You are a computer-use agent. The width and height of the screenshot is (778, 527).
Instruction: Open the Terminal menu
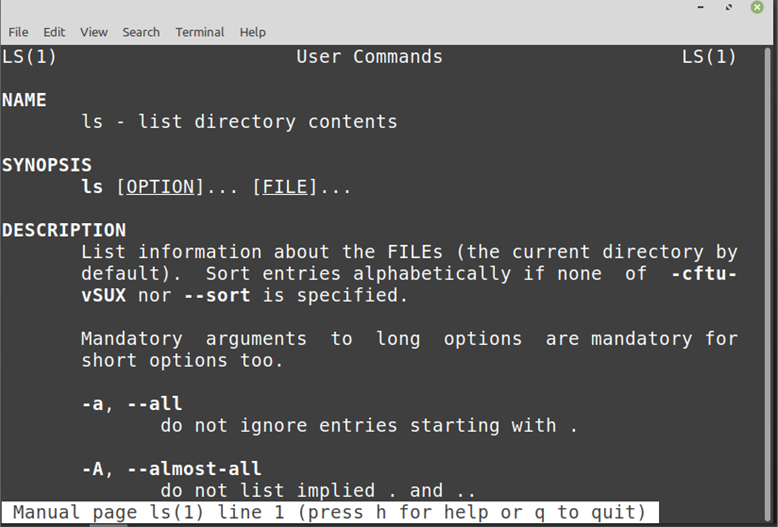point(199,32)
